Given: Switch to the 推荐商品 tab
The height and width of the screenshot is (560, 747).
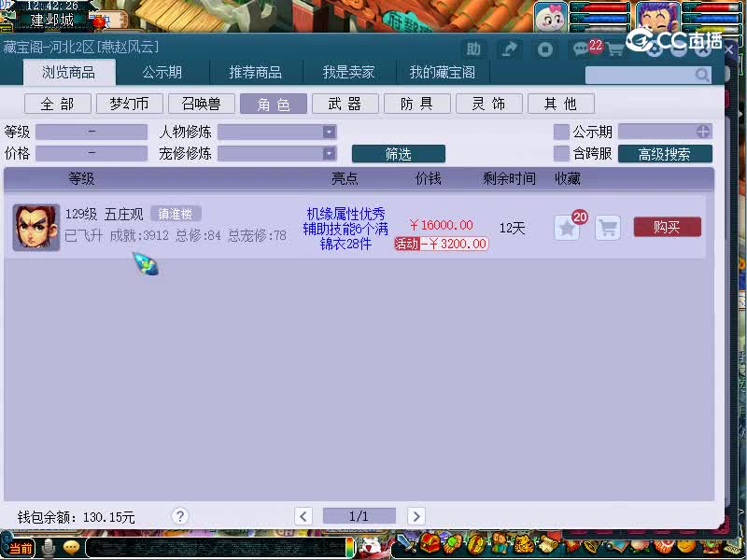Looking at the screenshot, I should (255, 73).
